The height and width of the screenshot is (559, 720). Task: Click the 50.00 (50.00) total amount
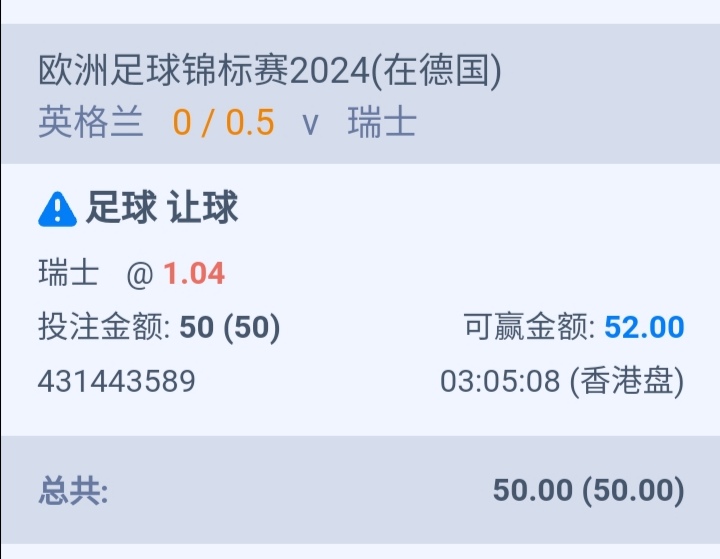coord(588,490)
